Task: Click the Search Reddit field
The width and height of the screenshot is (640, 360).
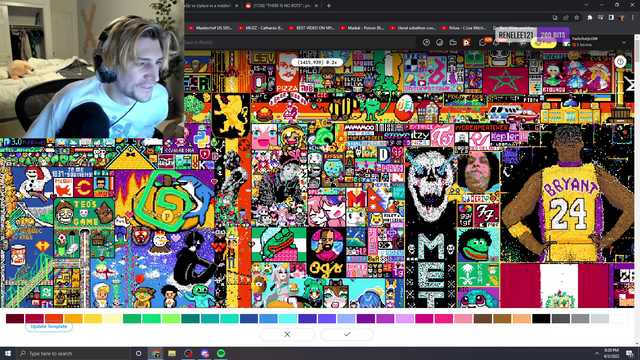Action: (300, 42)
